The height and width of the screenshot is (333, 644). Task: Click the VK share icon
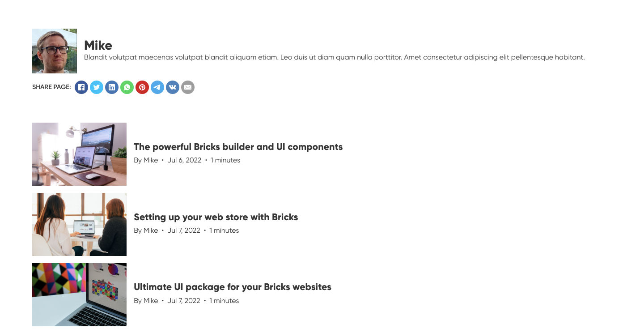[173, 87]
